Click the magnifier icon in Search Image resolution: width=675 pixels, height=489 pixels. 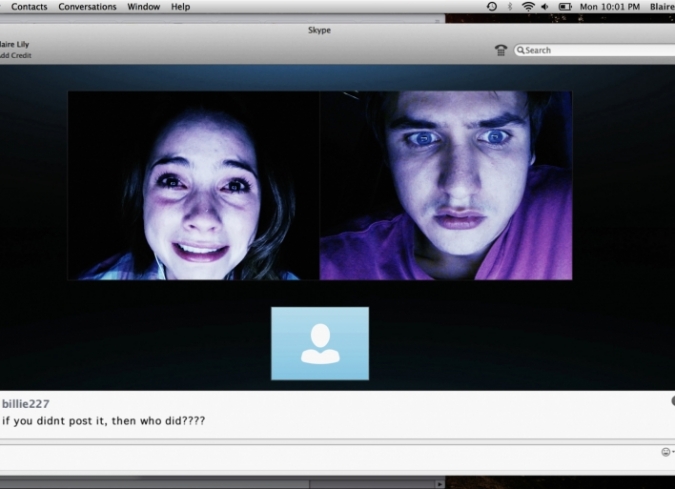pyautogui.click(x=520, y=50)
